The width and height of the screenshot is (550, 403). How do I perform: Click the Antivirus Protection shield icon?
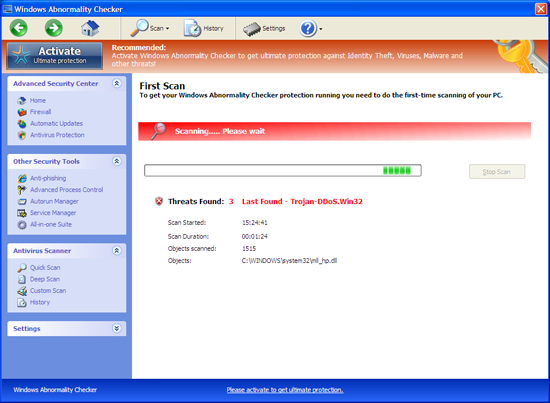[x=22, y=135]
